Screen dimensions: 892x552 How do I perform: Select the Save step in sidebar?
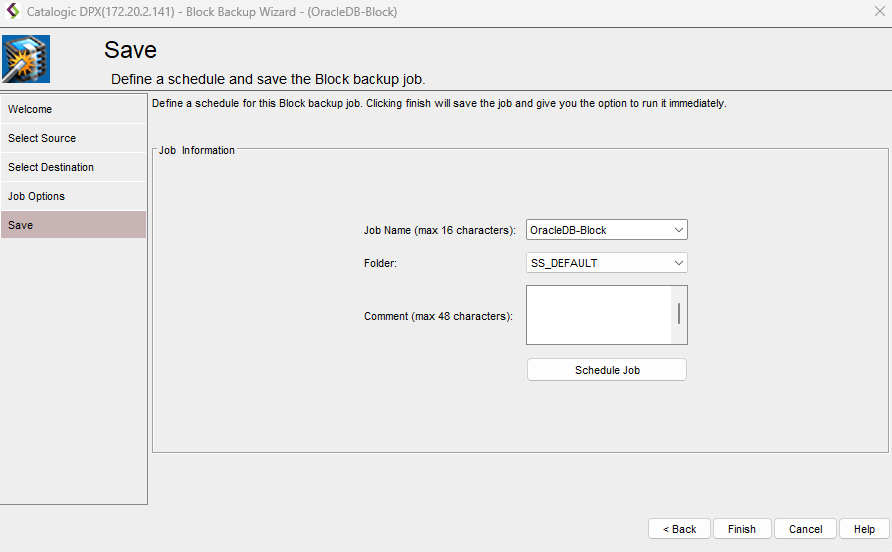click(x=21, y=225)
